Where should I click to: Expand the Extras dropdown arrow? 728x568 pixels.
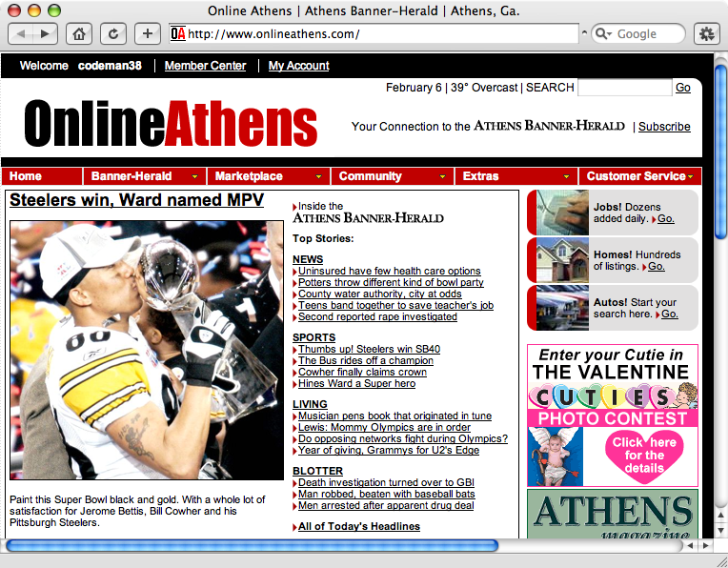566,176
